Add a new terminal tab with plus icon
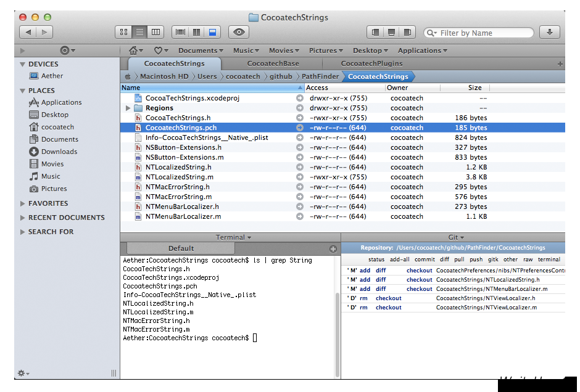This screenshot has width=580, height=392. point(333,249)
